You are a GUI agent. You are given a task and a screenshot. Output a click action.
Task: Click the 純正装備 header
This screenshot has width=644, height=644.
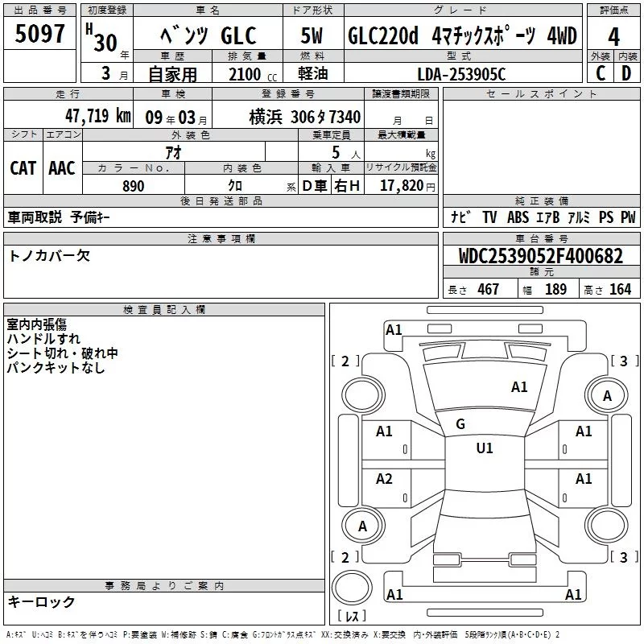click(x=541, y=200)
